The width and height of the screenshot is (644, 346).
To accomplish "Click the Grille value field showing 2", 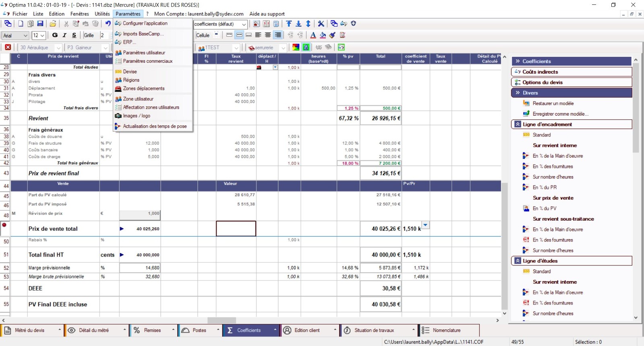I will pyautogui.click(x=104, y=35).
